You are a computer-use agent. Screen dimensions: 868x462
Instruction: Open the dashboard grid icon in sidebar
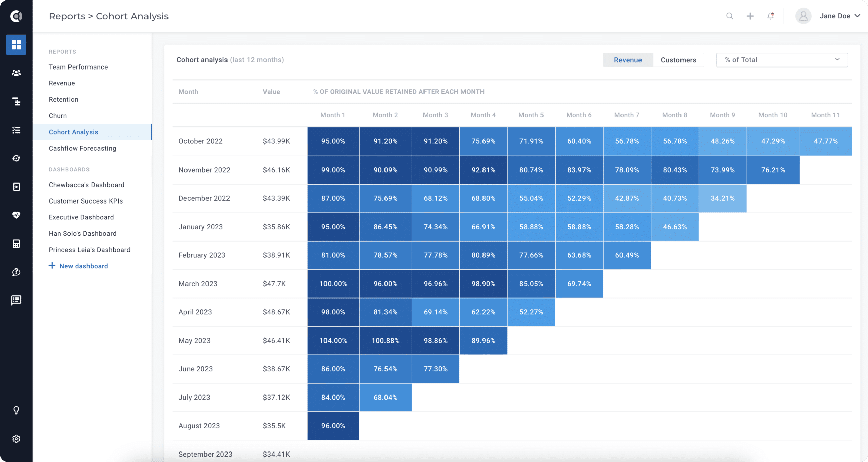(16, 44)
